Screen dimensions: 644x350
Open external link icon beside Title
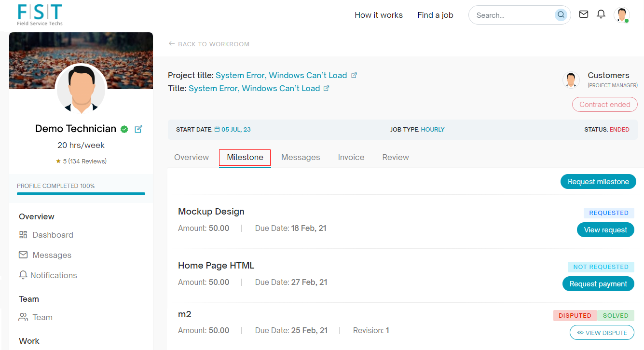click(x=327, y=88)
